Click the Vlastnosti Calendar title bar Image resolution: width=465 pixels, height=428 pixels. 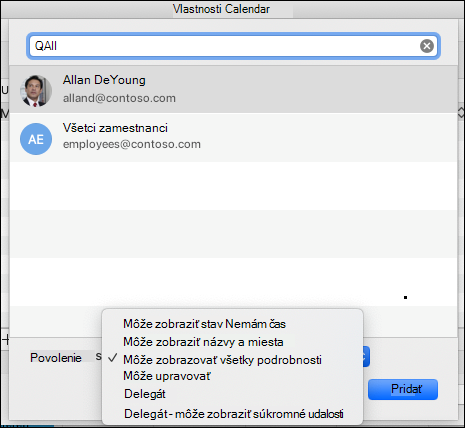coord(221,9)
